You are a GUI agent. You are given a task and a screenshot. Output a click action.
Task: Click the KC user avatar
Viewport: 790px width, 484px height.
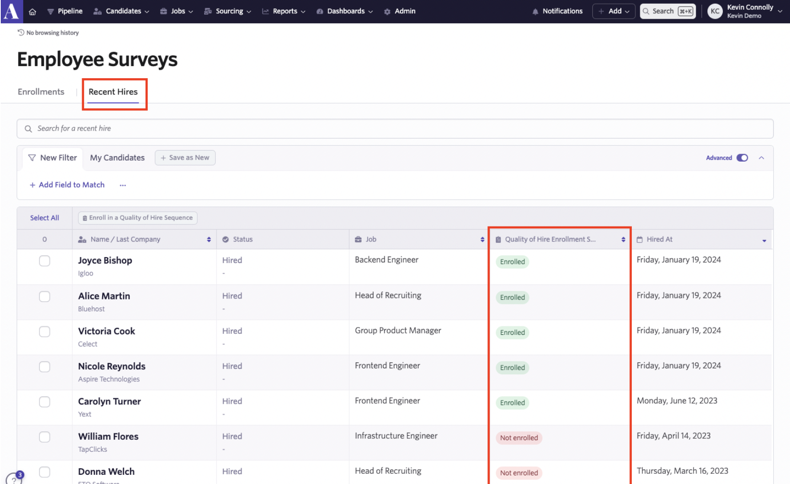point(715,11)
